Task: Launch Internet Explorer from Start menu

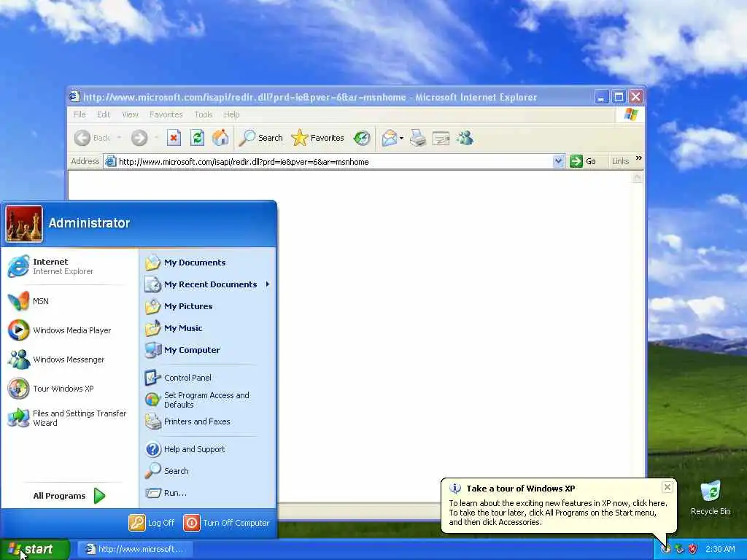Action: [x=69, y=266]
